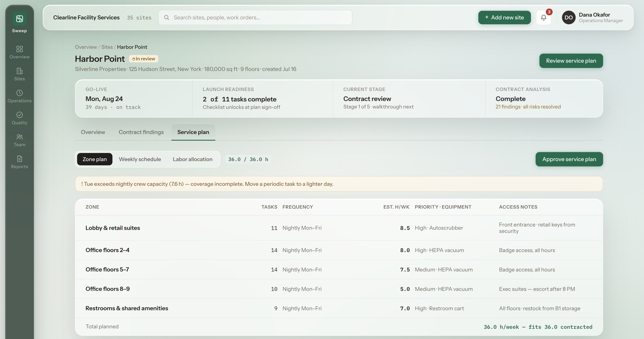Open the Operations clock icon
This screenshot has width=644, height=339.
[x=20, y=93]
